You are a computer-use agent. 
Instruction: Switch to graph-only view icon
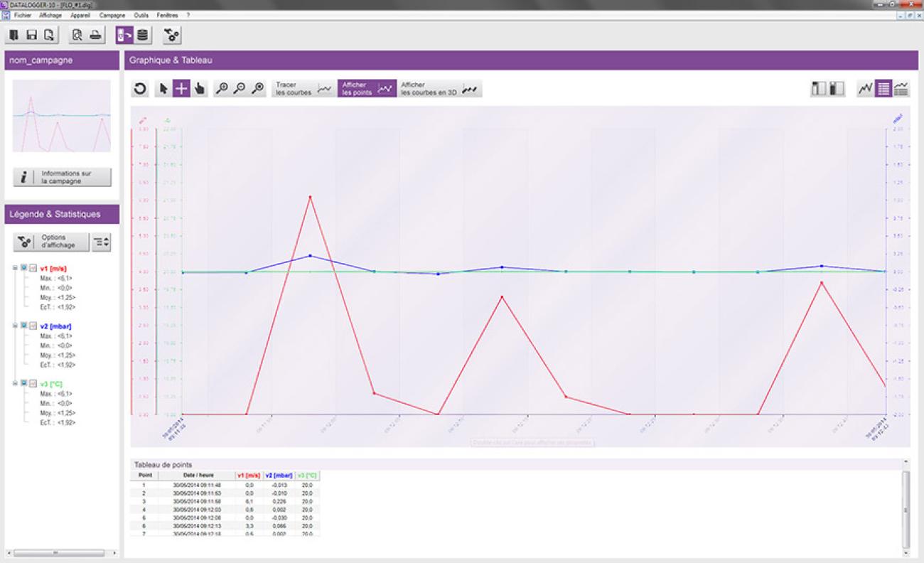pos(865,88)
